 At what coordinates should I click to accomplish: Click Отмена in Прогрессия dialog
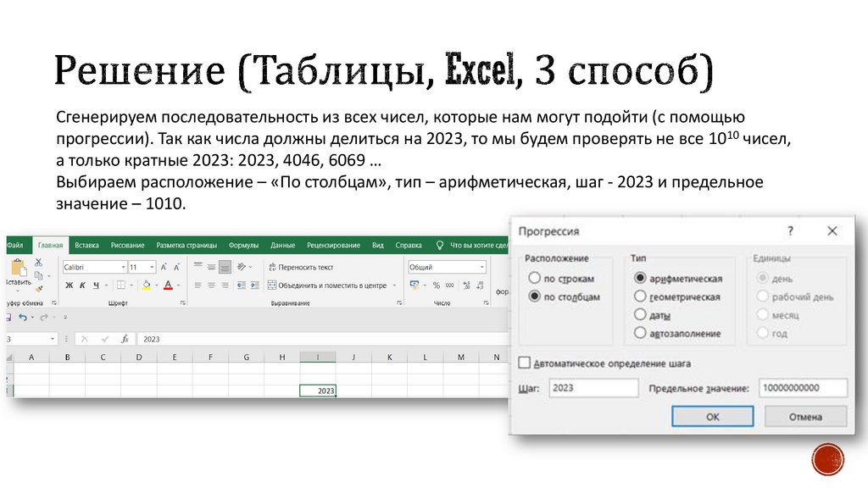(805, 417)
